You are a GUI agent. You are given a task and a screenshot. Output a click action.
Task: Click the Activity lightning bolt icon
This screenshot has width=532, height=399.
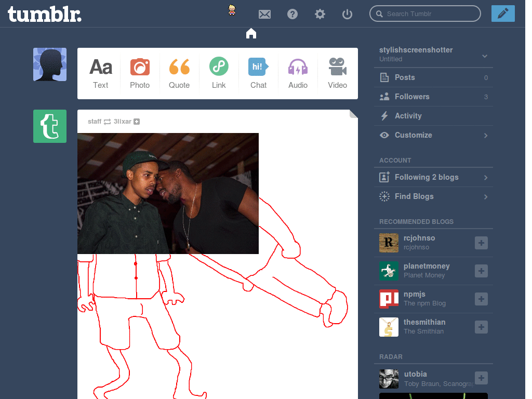tap(384, 116)
